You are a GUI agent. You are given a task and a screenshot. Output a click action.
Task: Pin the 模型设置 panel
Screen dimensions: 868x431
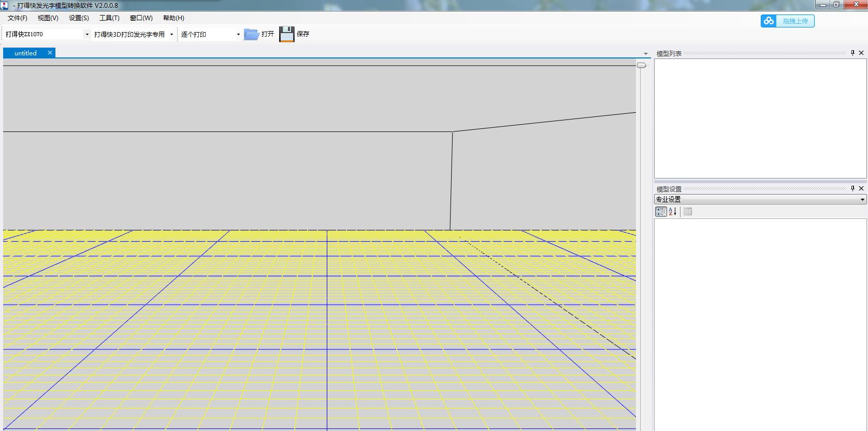coord(852,188)
